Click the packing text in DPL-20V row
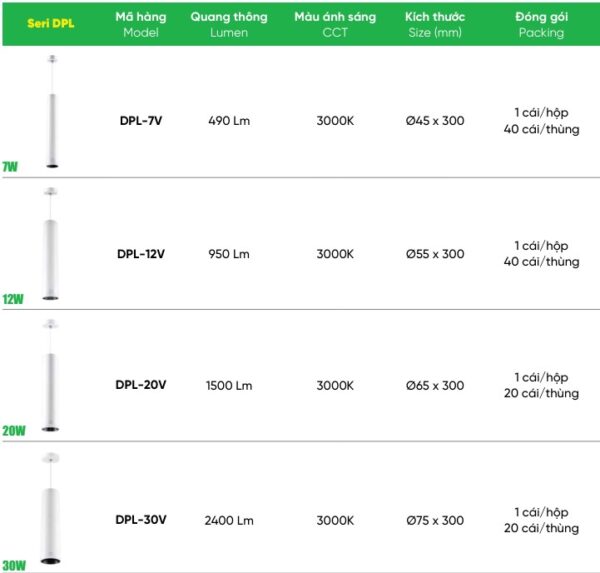 tap(541, 385)
